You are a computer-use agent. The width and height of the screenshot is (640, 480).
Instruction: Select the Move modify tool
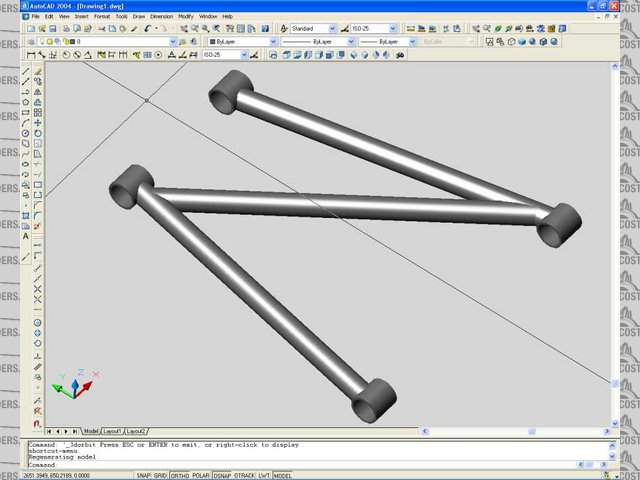[38, 123]
